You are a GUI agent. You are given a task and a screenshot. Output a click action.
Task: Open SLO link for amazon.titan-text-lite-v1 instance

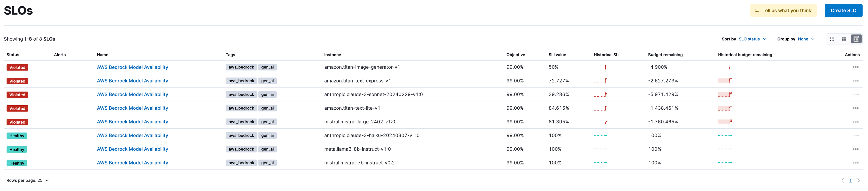(132, 108)
